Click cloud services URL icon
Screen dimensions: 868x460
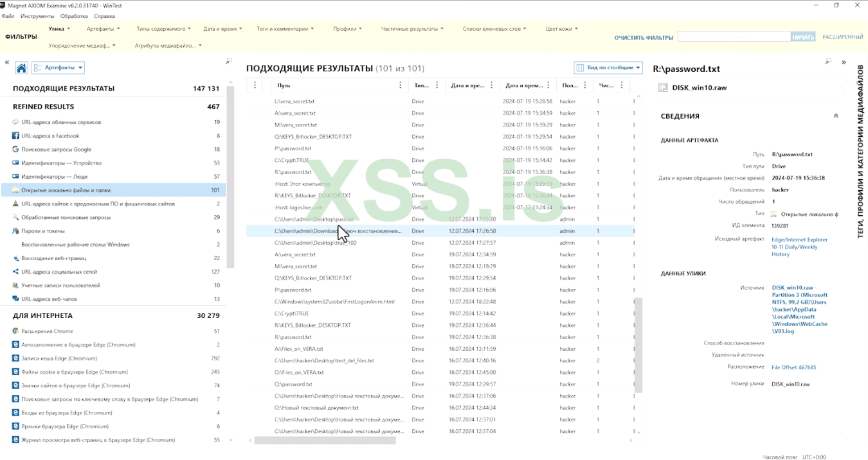pos(15,122)
